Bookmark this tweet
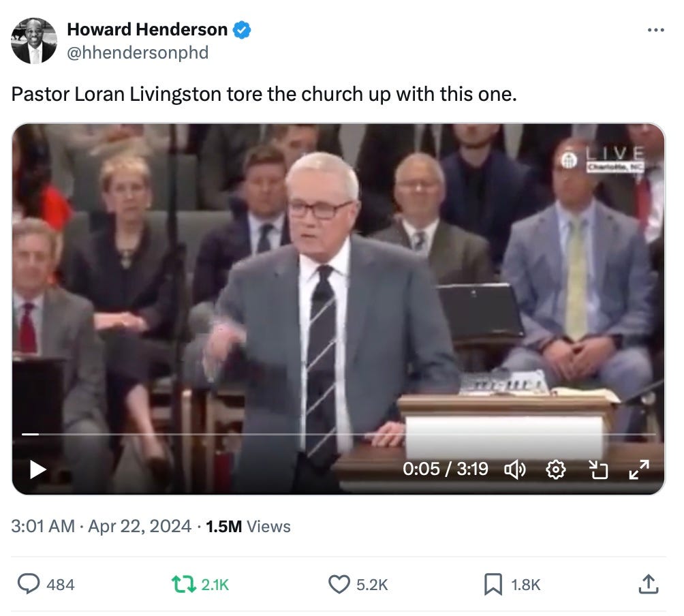 click(493, 584)
